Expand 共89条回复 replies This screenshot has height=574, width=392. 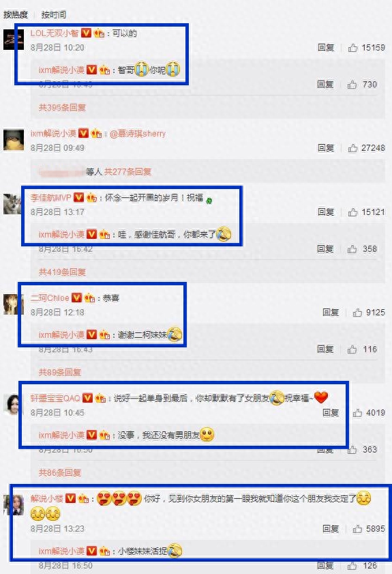tap(60, 372)
